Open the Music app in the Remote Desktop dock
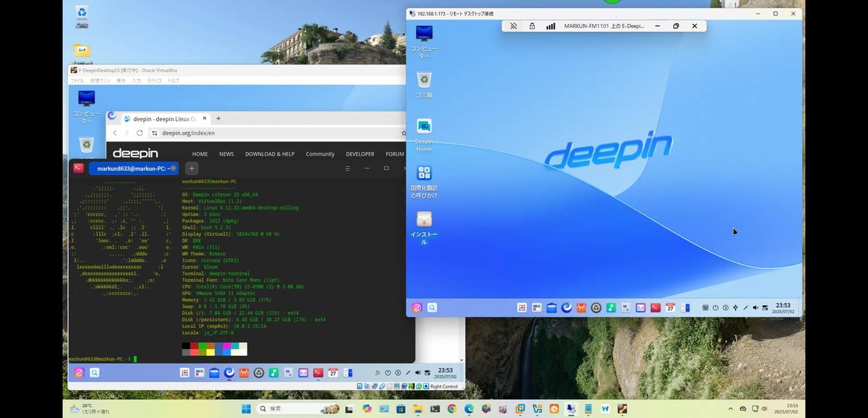 [x=611, y=307]
